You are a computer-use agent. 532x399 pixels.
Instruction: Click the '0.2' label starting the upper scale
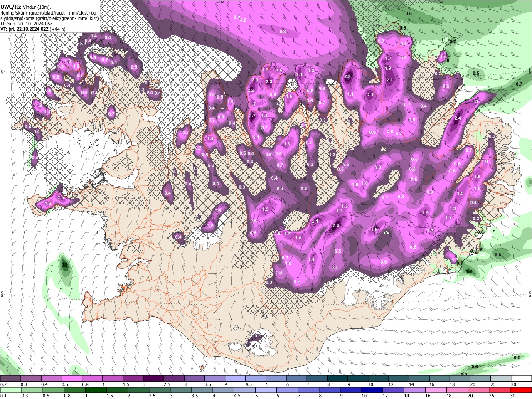pyautogui.click(x=3, y=384)
